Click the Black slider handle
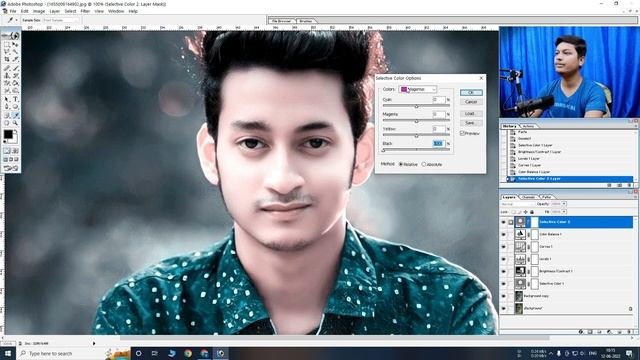The height and width of the screenshot is (360, 640). 383,151
